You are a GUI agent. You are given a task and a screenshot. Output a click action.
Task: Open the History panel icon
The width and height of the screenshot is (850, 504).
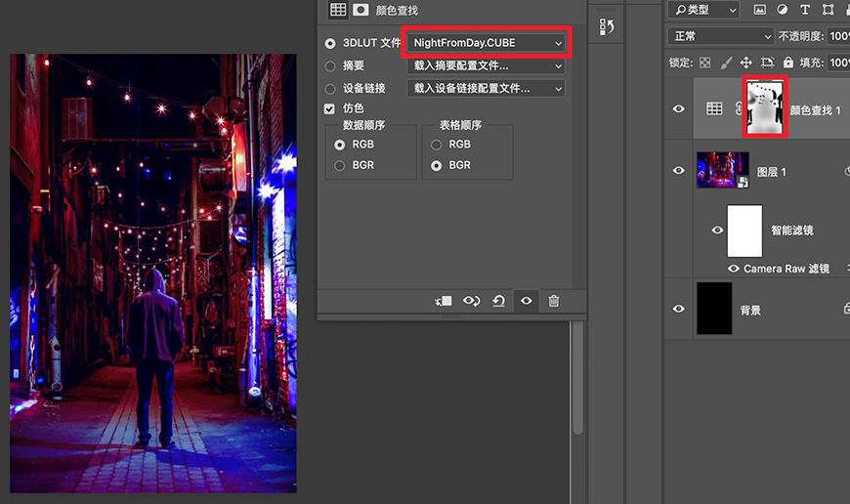[x=606, y=27]
